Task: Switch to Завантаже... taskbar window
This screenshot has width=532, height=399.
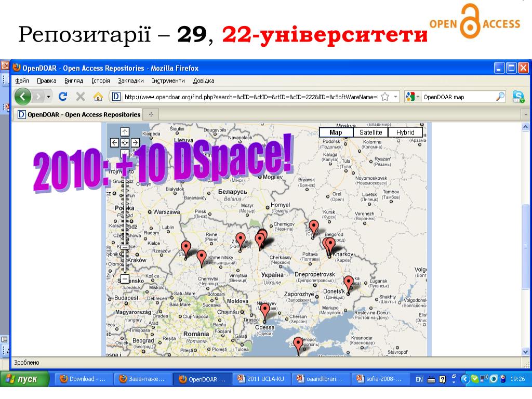Action: [142, 379]
